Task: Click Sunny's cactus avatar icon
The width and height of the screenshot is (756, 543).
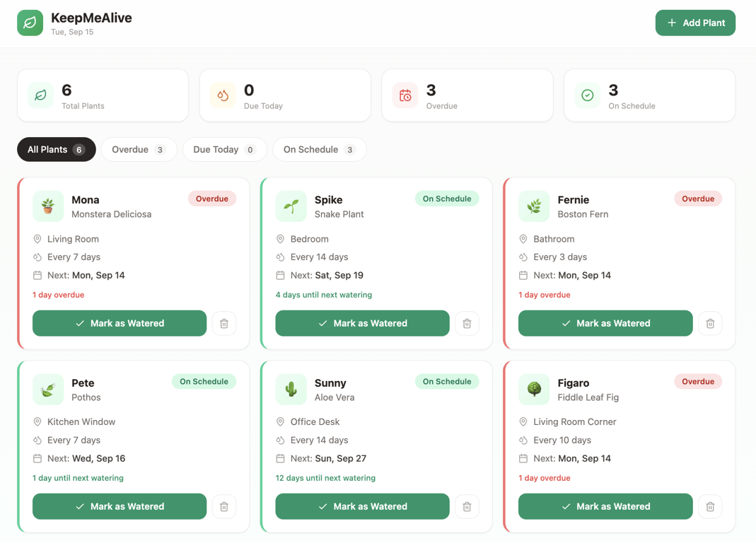Action: pos(291,389)
